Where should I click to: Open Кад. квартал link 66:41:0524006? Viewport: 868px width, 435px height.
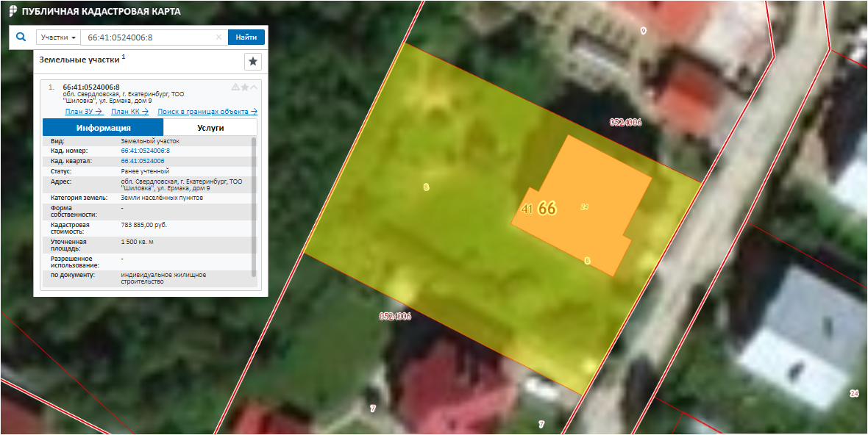point(142,160)
